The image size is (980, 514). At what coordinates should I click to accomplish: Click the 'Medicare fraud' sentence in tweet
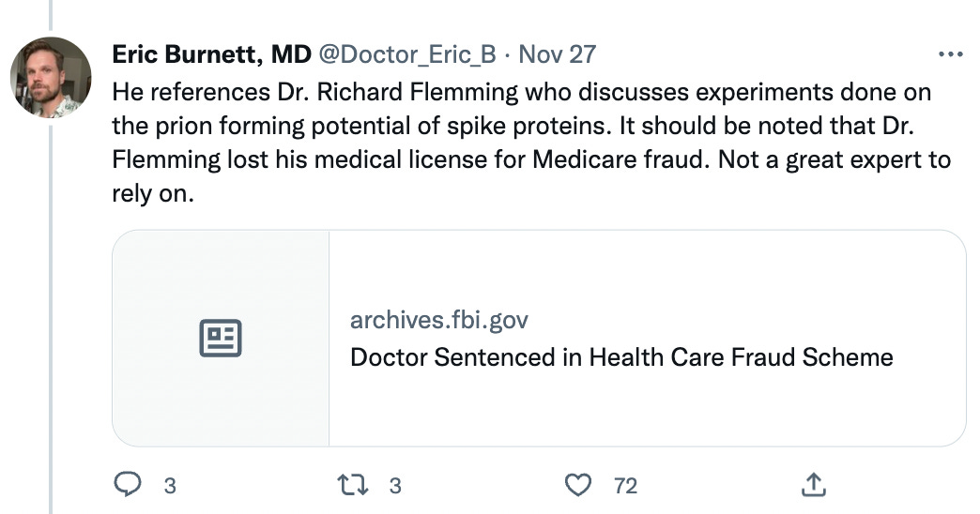(x=620, y=160)
